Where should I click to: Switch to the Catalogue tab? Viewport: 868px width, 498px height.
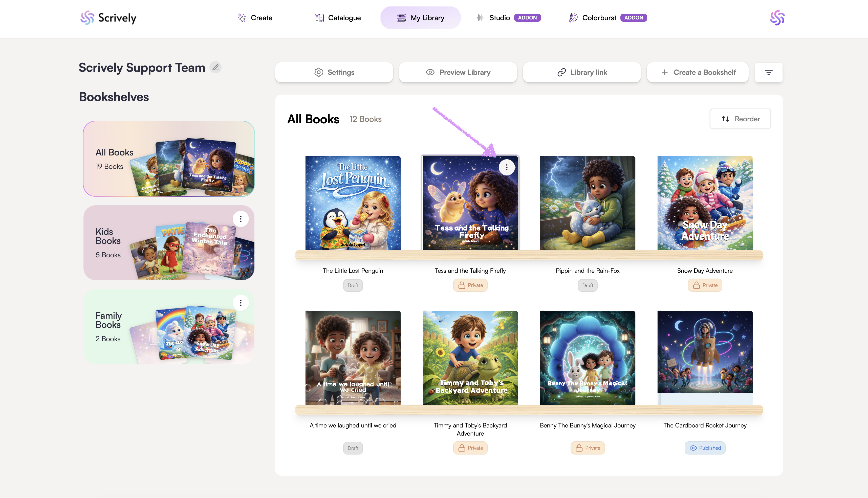(x=338, y=18)
